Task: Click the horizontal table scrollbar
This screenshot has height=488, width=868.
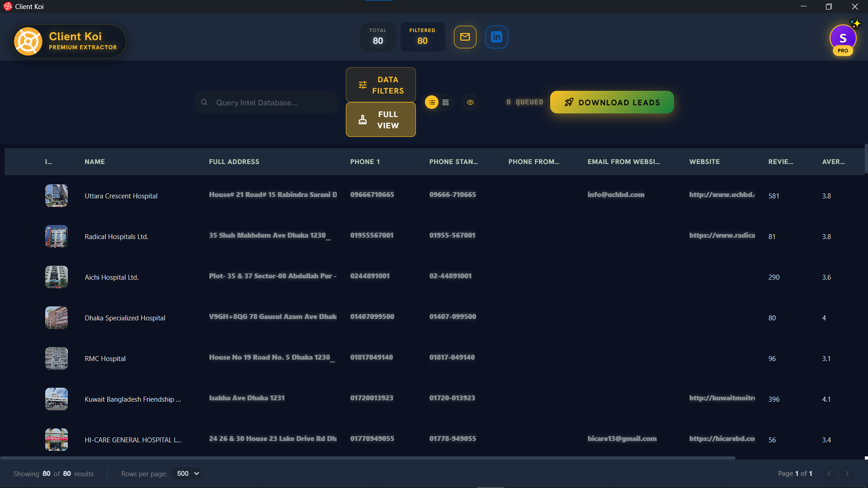Action: [x=368, y=458]
